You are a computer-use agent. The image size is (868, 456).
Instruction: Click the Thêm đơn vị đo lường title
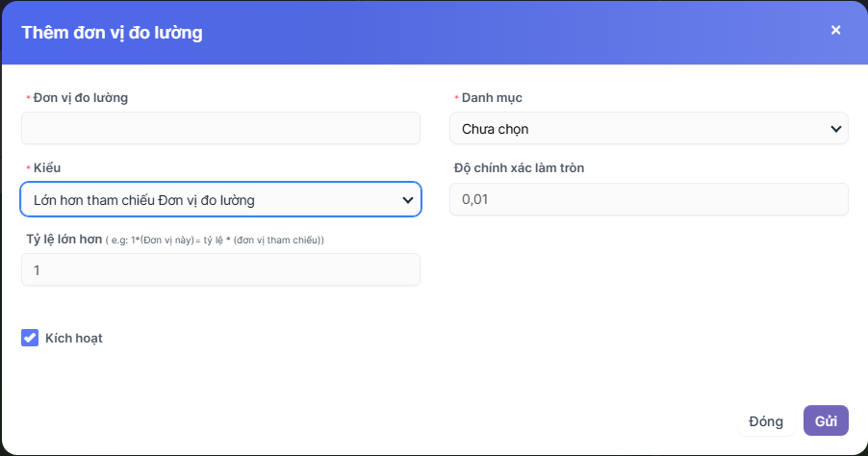(112, 33)
